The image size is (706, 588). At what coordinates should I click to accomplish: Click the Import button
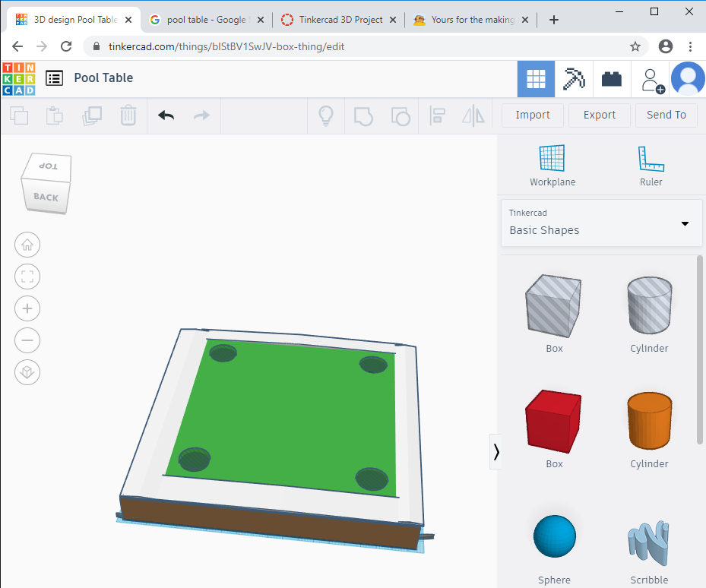coord(533,115)
